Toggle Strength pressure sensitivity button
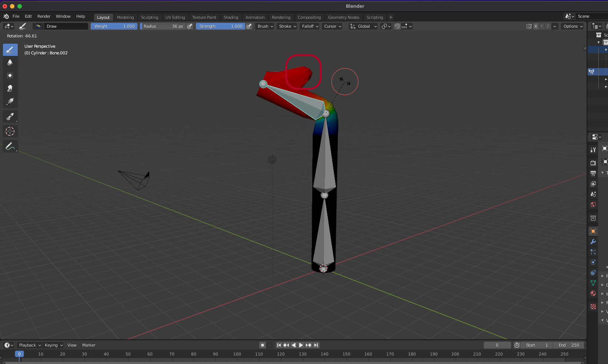This screenshot has height=364, width=608. coord(249,26)
